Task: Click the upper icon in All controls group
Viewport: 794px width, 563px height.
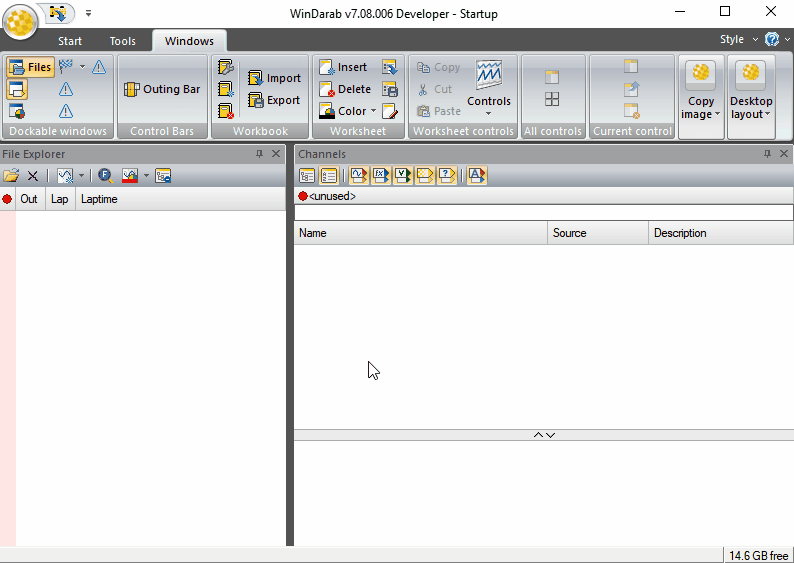Action: point(552,77)
